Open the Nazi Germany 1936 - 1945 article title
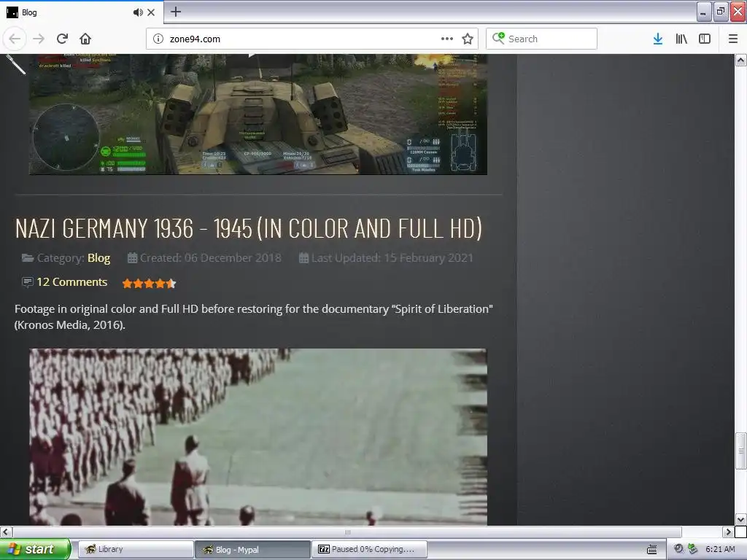The width and height of the screenshot is (747, 560). point(248,228)
